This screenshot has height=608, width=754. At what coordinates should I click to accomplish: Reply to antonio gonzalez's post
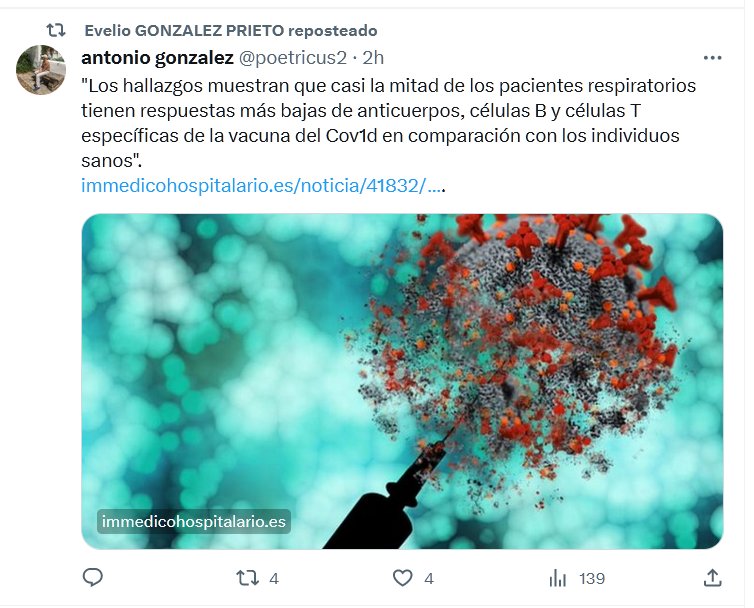93,577
